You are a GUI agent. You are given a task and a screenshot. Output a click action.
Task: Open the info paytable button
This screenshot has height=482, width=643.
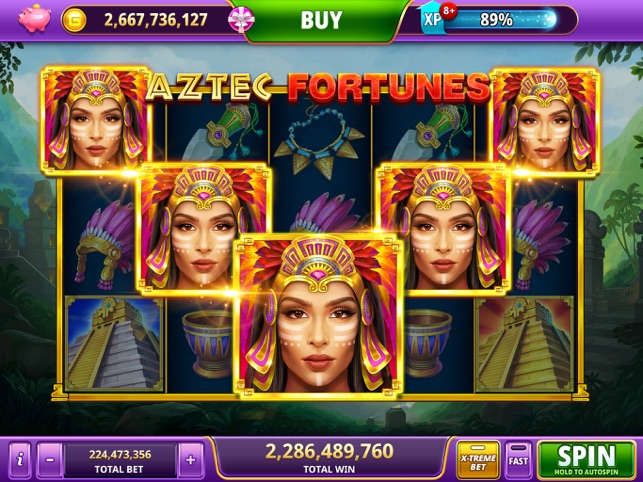point(20,460)
